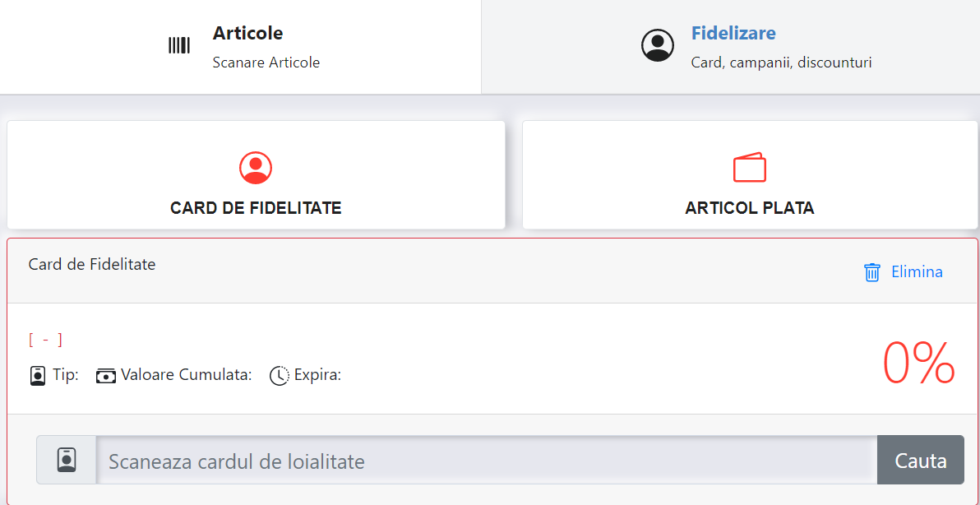
Task: Click the Cauta search button
Action: [921, 460]
